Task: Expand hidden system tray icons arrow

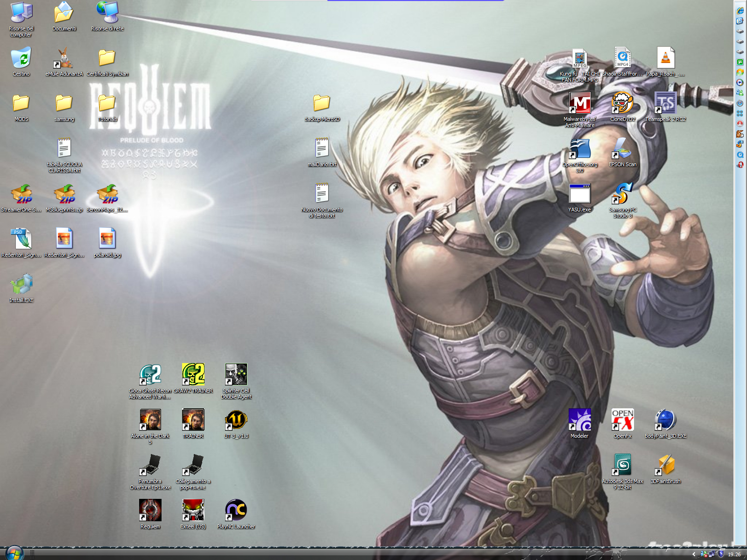Action: tap(694, 554)
